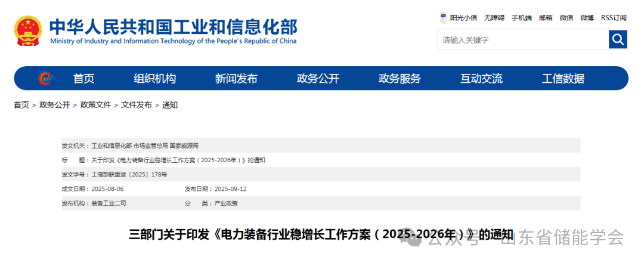Open the 首页 navigation menu item
Viewport: 644px width, 263px height.
pos(84,79)
